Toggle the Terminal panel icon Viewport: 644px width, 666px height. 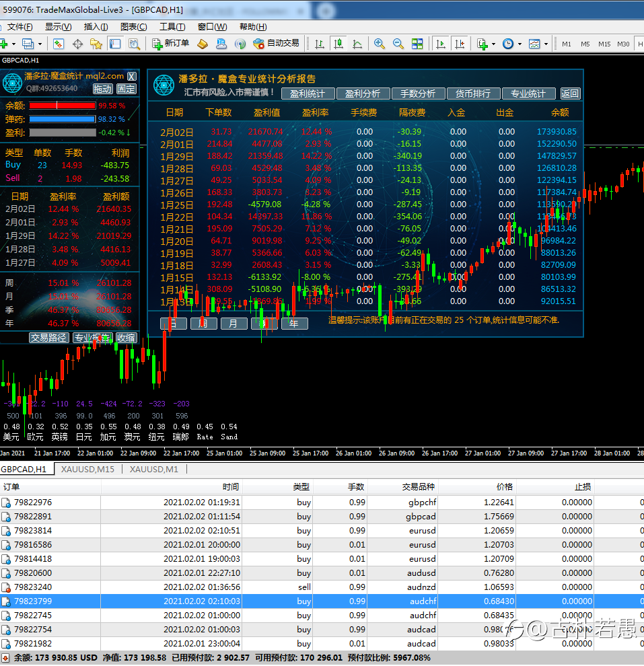click(115, 44)
